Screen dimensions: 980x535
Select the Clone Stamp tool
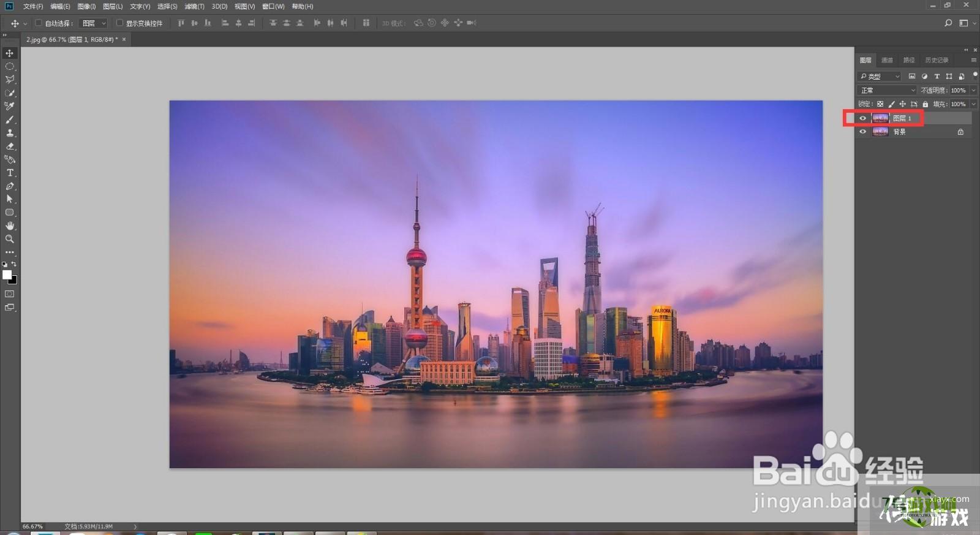(10, 133)
